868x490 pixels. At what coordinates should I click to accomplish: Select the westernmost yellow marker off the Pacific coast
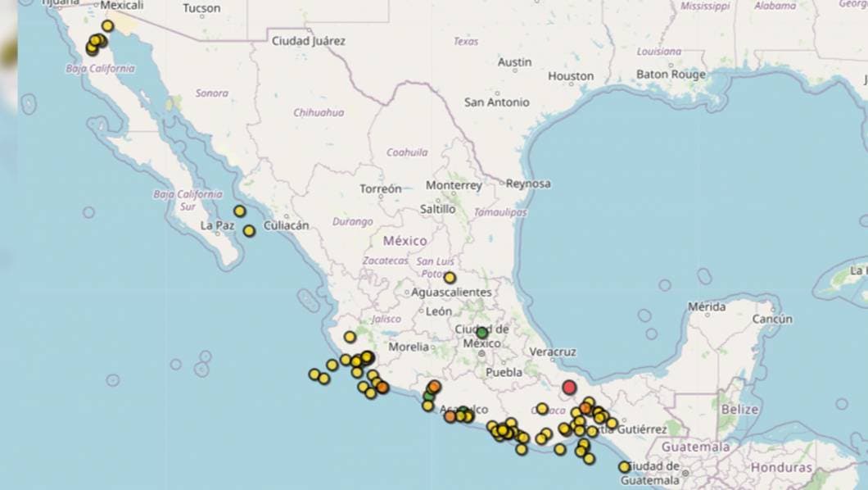(x=314, y=374)
